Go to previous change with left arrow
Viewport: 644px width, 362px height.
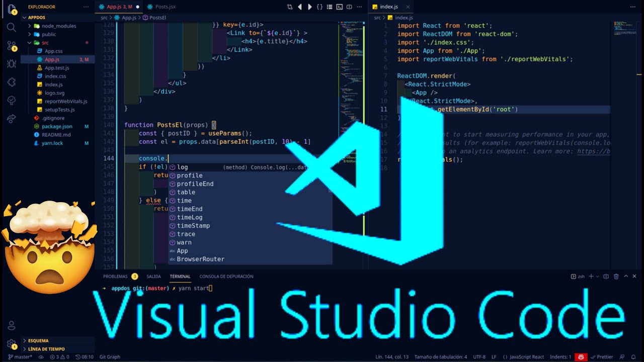coord(300,7)
